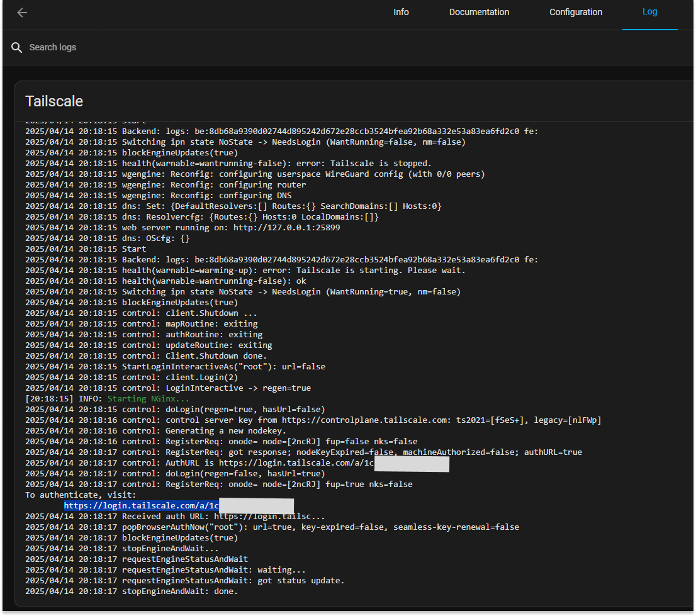The height and width of the screenshot is (616, 696).
Task: Select the Log tab
Action: (x=649, y=12)
